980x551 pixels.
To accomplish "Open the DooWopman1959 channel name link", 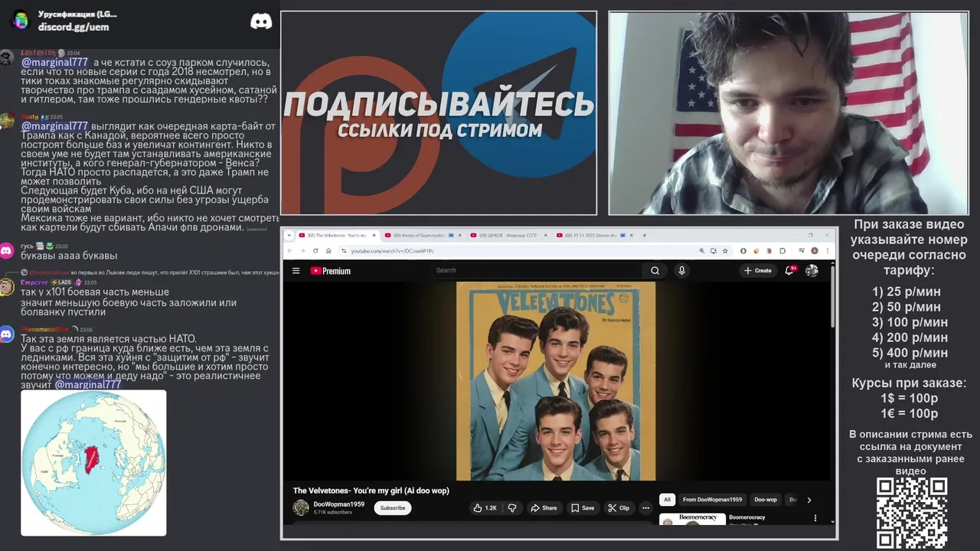I will (338, 504).
